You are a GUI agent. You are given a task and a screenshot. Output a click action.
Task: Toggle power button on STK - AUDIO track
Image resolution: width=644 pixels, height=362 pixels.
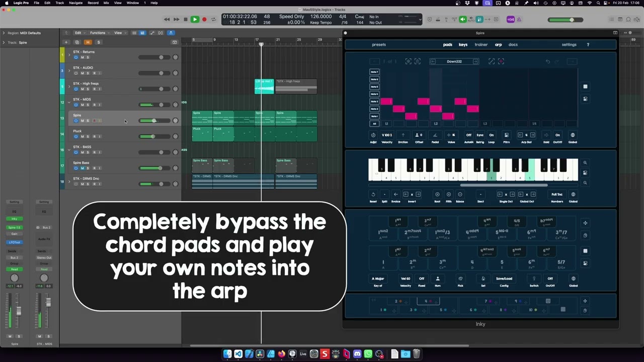pos(76,73)
